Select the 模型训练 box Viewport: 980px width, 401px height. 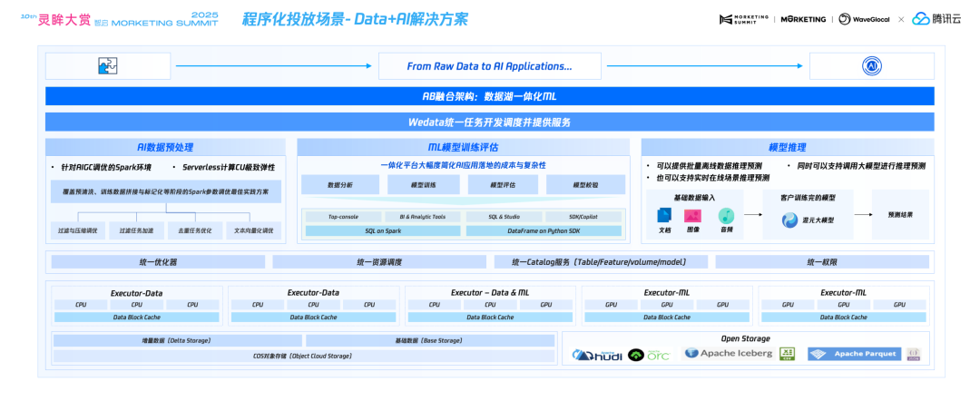423,185
